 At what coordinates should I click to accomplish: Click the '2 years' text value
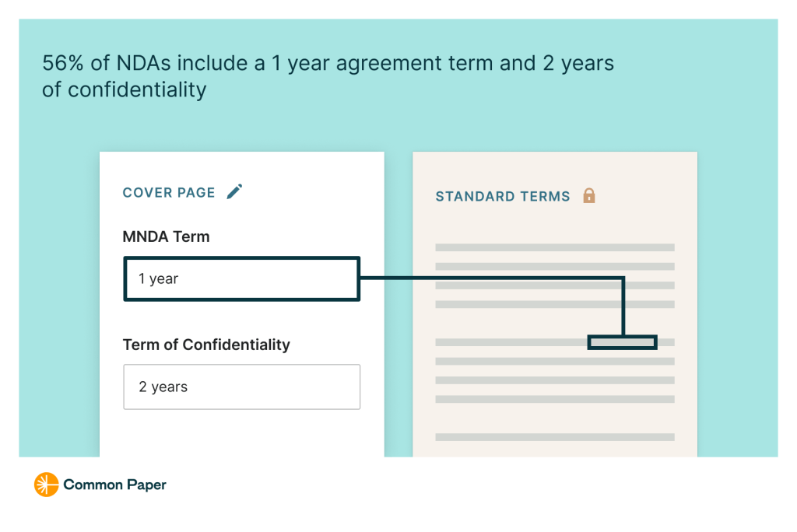coord(163,387)
